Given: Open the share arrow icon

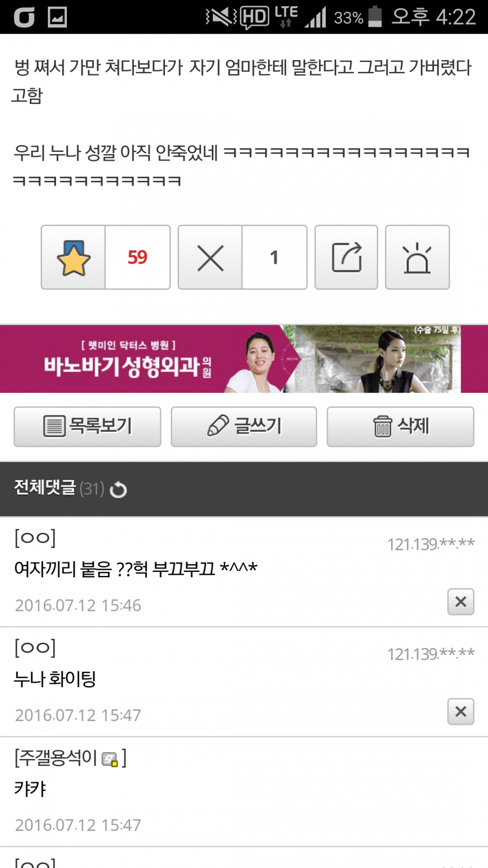Looking at the screenshot, I should tap(346, 257).
